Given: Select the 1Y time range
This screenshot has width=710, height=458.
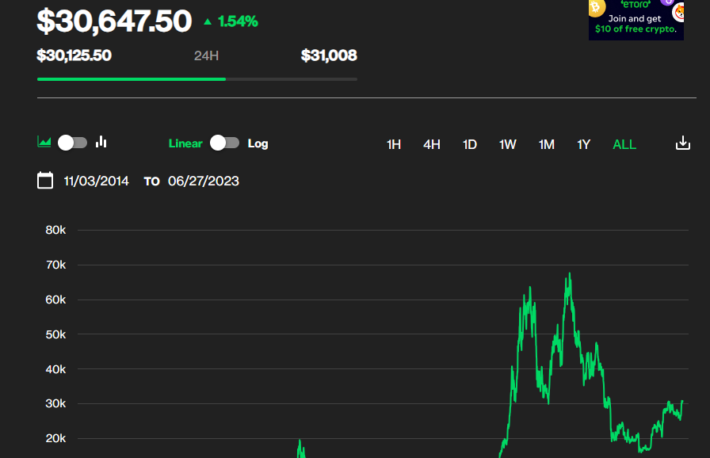Looking at the screenshot, I should point(584,145).
